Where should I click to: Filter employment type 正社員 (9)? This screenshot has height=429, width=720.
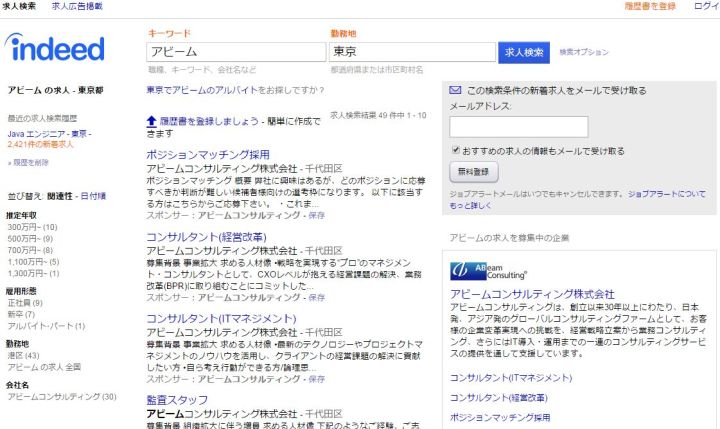[25, 303]
